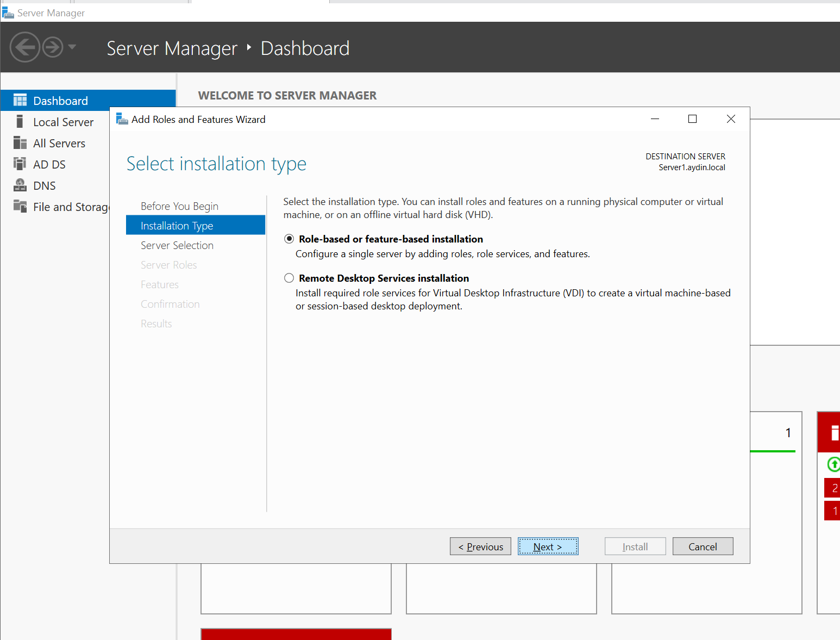Select Dashboard in the sidebar
The image size is (840, 640).
point(88,101)
